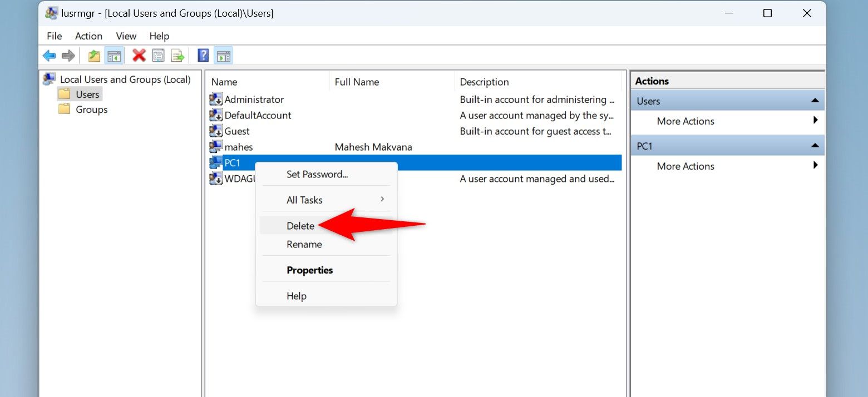
Task: Toggle the Show/Hide Action Pane icon
Action: [223, 56]
